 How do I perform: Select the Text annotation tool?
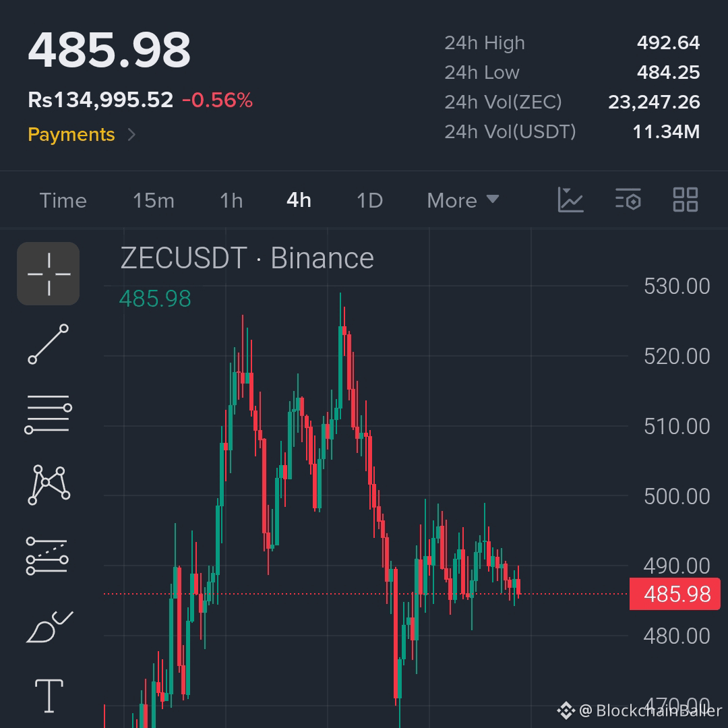point(49,696)
